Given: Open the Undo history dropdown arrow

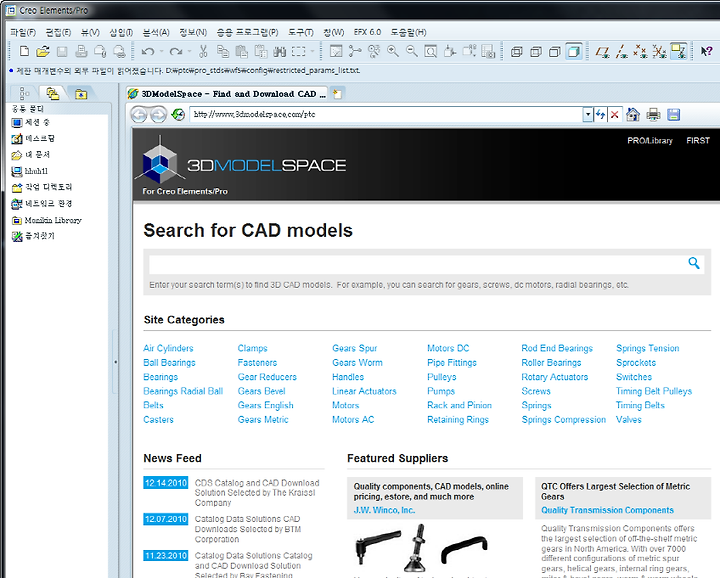Looking at the screenshot, I should [161, 51].
